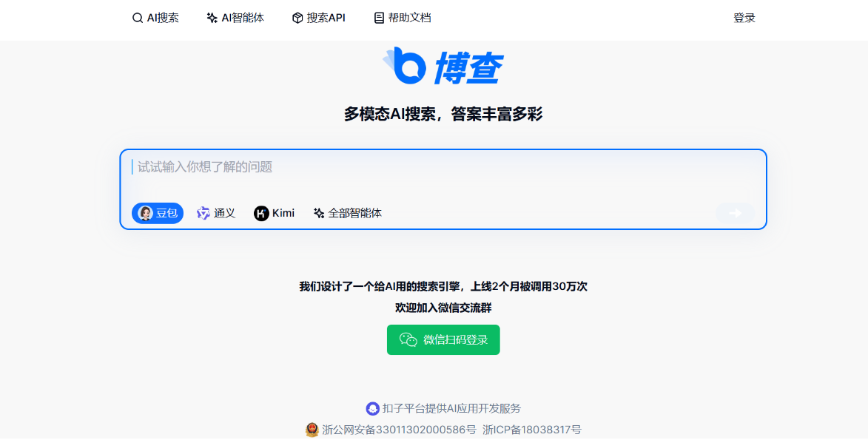Image resolution: width=868 pixels, height=440 pixels.
Task: Click the document icon beside 帮助文档
Action: click(379, 18)
